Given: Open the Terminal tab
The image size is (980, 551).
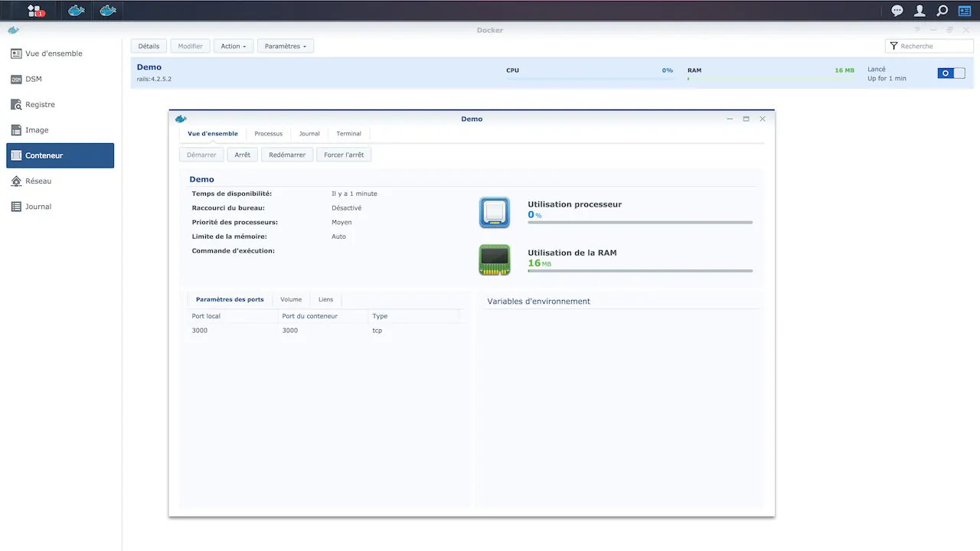Looking at the screenshot, I should pyautogui.click(x=348, y=134).
